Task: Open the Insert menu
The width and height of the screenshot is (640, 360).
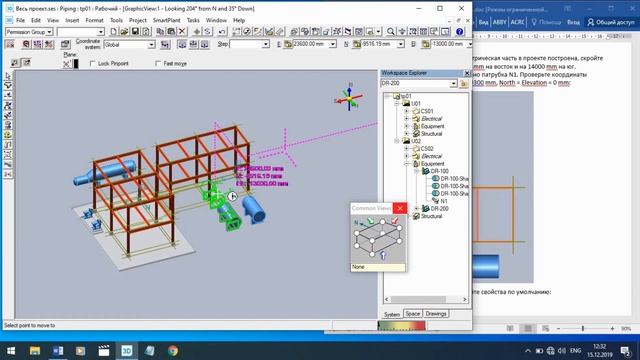Action: 72,20
